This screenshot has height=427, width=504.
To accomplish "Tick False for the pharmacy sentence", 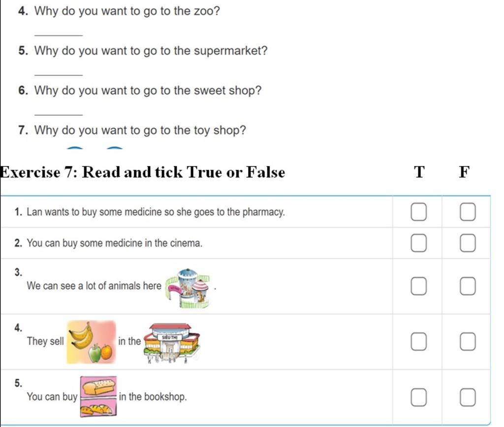I will click(x=468, y=212).
